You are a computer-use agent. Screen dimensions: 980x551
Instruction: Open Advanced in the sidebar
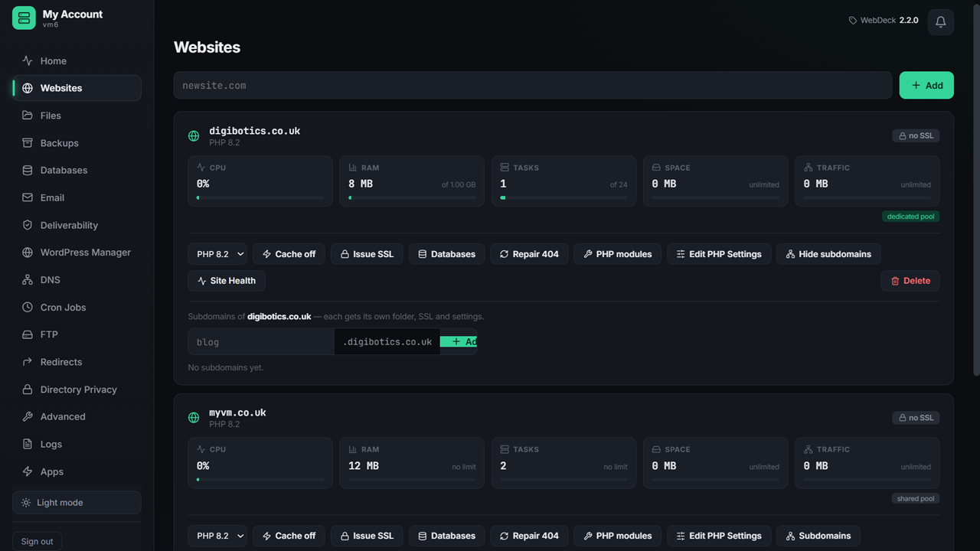[x=77, y=416]
